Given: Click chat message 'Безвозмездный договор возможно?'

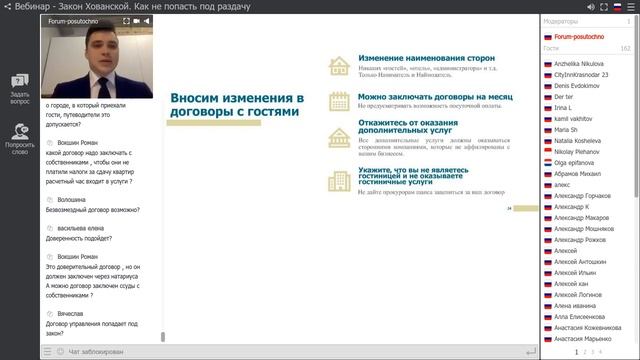Looking at the screenshot, I should coord(93,210).
